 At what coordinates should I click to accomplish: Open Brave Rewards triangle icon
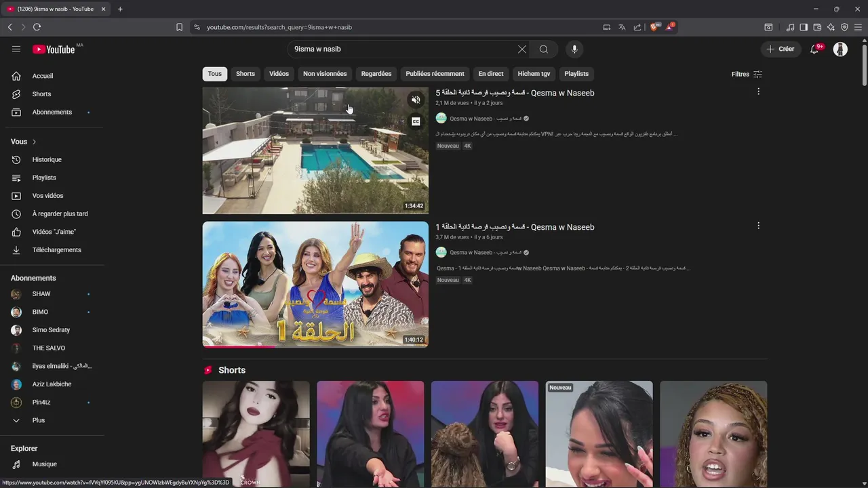pyautogui.click(x=670, y=27)
